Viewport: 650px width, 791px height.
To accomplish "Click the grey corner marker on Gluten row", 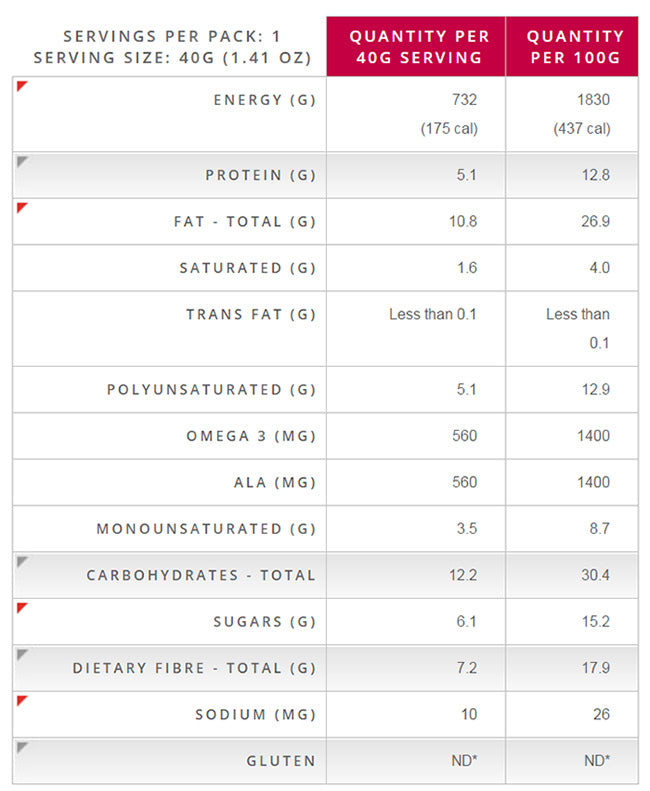I will pyautogui.click(x=22, y=746).
